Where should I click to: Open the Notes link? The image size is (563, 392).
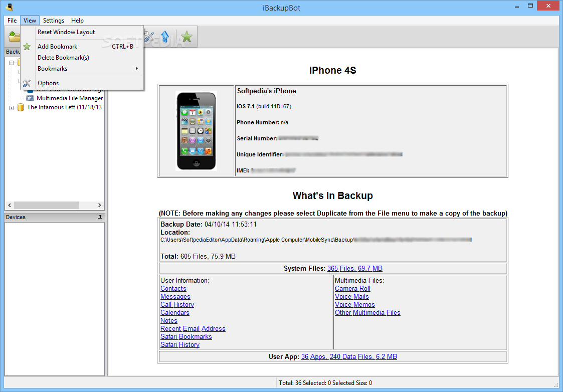pyautogui.click(x=169, y=320)
